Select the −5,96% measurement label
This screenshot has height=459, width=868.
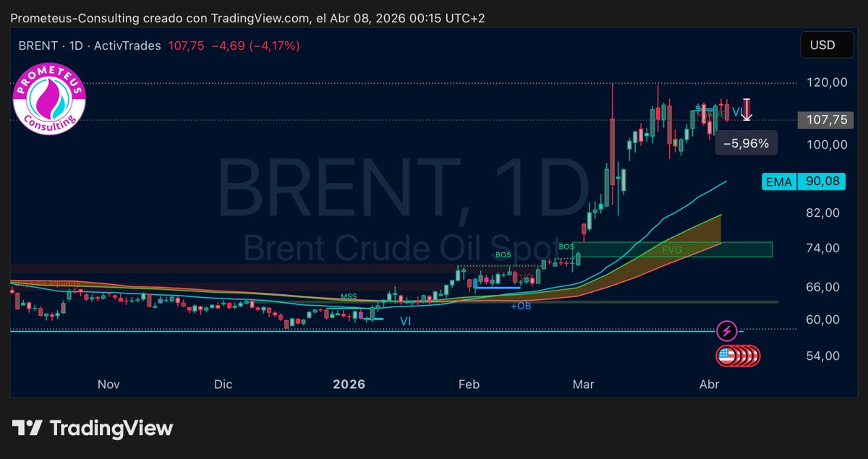746,143
